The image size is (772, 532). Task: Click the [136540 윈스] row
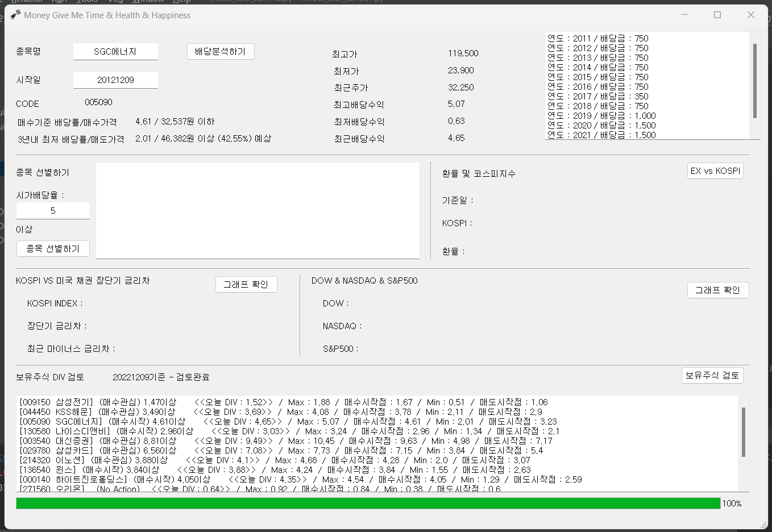275,469
